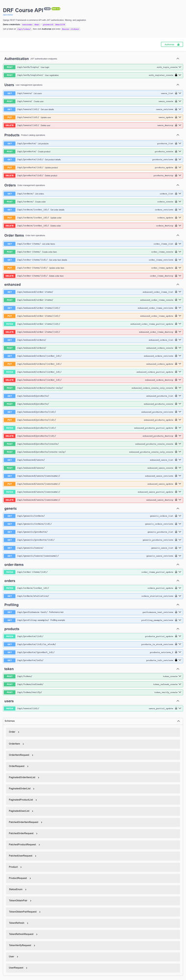186x980 pixels.
Task: Click the lock icon on products_create row
Action: tap(176, 151)
